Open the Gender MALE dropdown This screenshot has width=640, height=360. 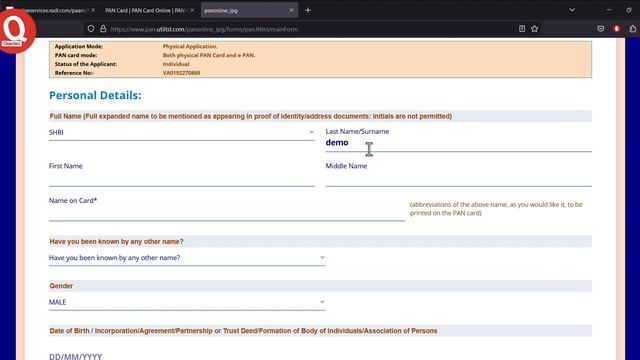click(x=187, y=302)
